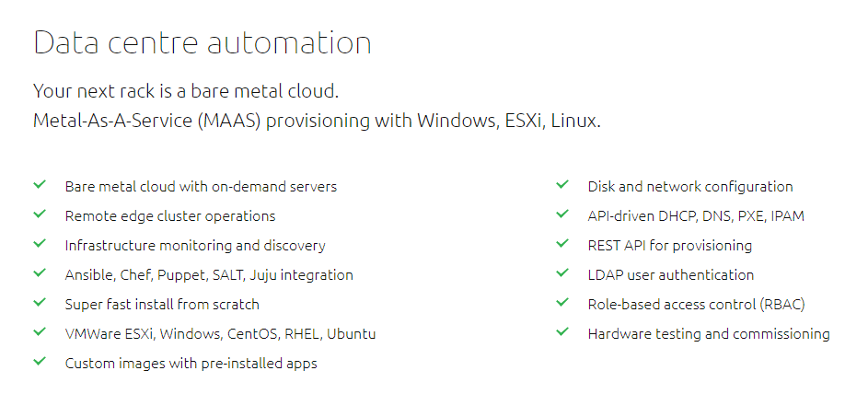Click checkmark beside Bare metal cloud servers
This screenshot has height=394, width=868.
click(x=40, y=185)
